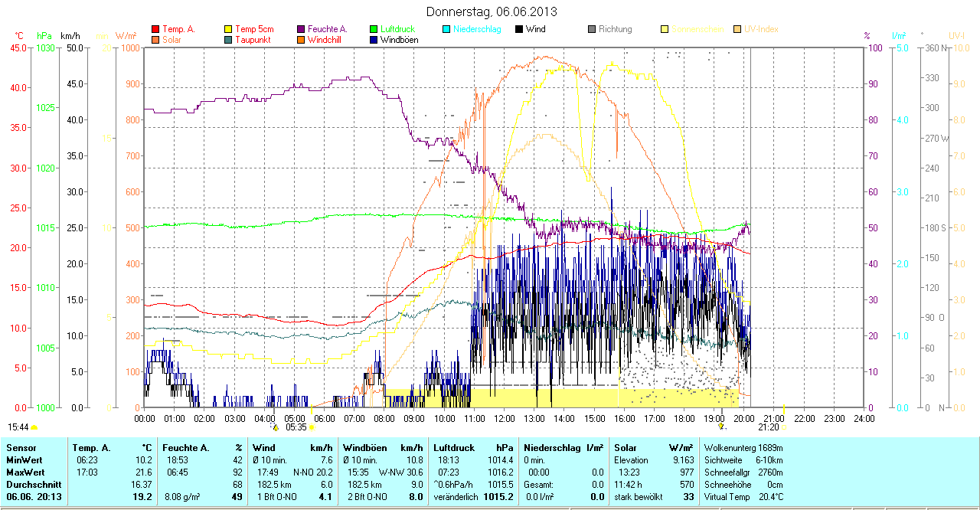The width and height of the screenshot is (980, 510).
Task: Click the Niederschlag l/m² table header
Action: click(x=563, y=447)
